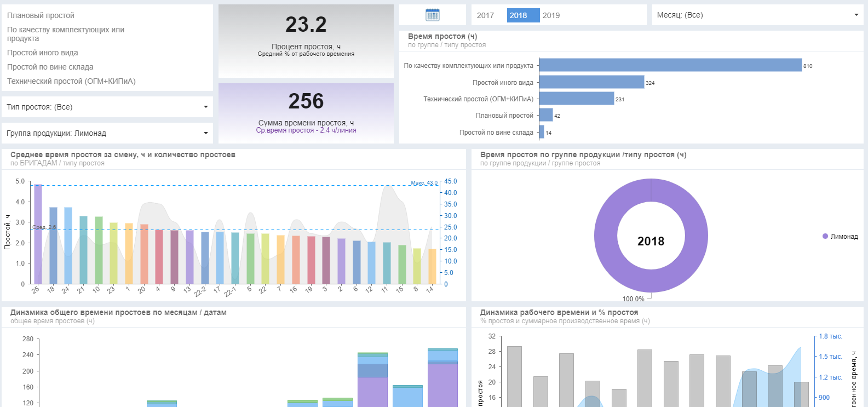Select the horizontal bar with value 231
This screenshot has width=868, height=407.
pos(577,99)
